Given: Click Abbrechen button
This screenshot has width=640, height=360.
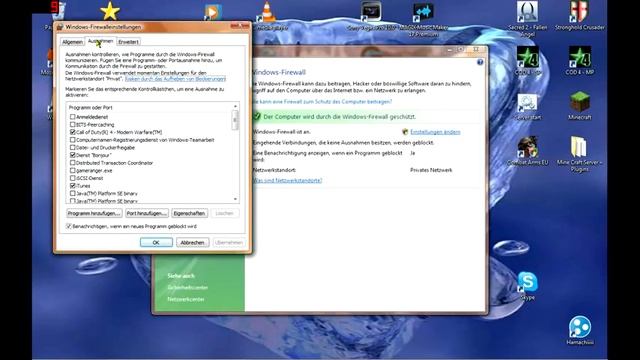Looking at the screenshot, I should pos(192,242).
